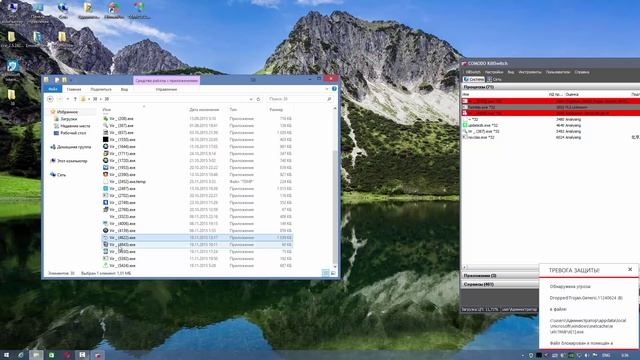Select Vir_(2452).exe.temp file row
The width and height of the screenshot is (640, 360).
tap(197, 182)
